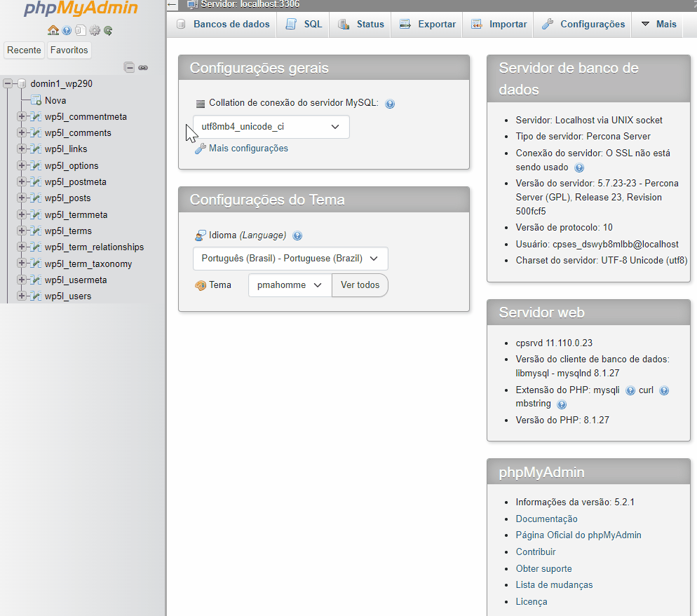
Task: Expand the wp5l_posts tree node
Action: (21, 198)
